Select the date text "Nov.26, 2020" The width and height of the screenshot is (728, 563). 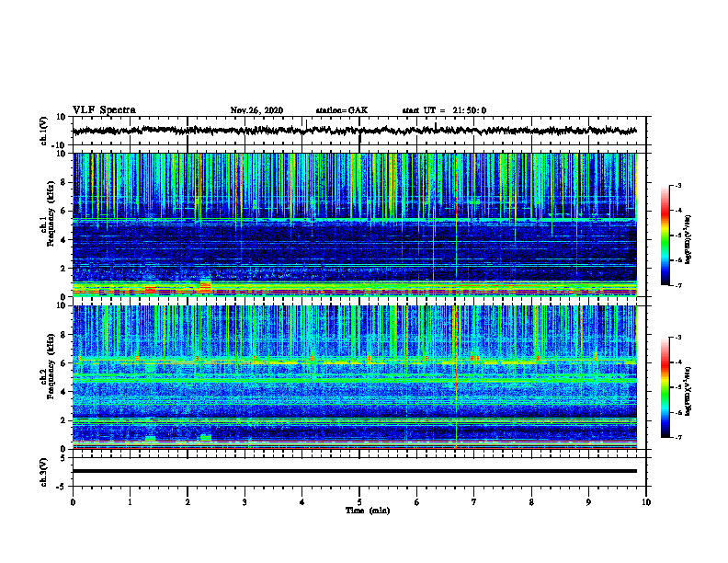256,110
